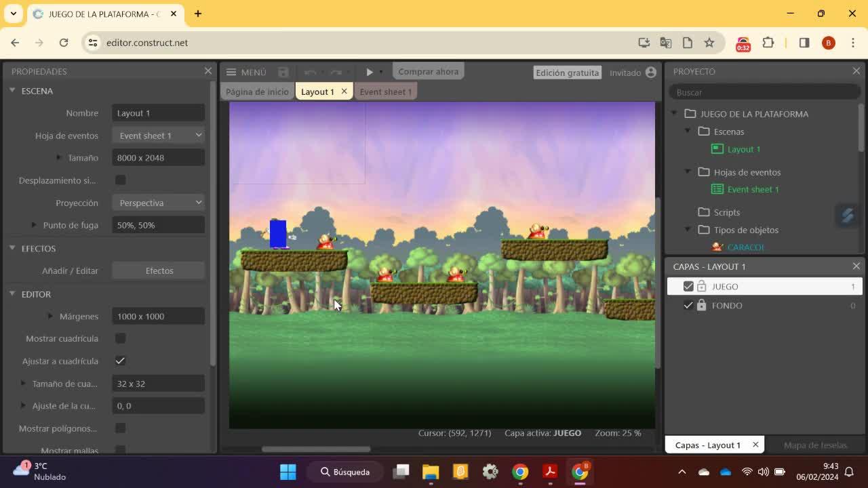Click the JUEGO DE LA PLATAFORMA folder icon

(690, 114)
